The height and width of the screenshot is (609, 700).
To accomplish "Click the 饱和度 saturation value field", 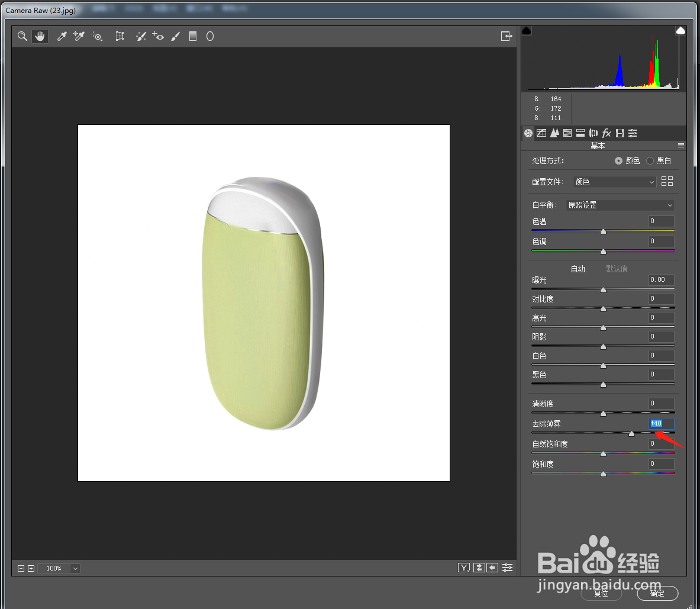I will pyautogui.click(x=661, y=464).
